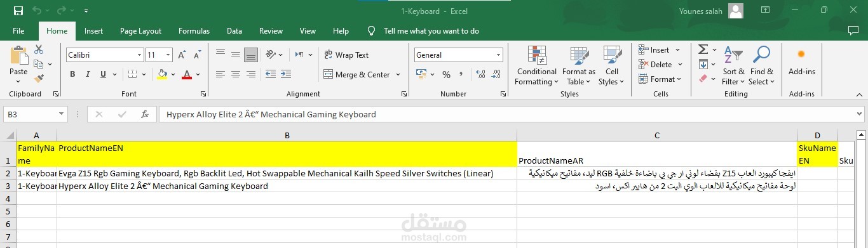Apply the yellow fill color bucket

pyautogui.click(x=162, y=74)
